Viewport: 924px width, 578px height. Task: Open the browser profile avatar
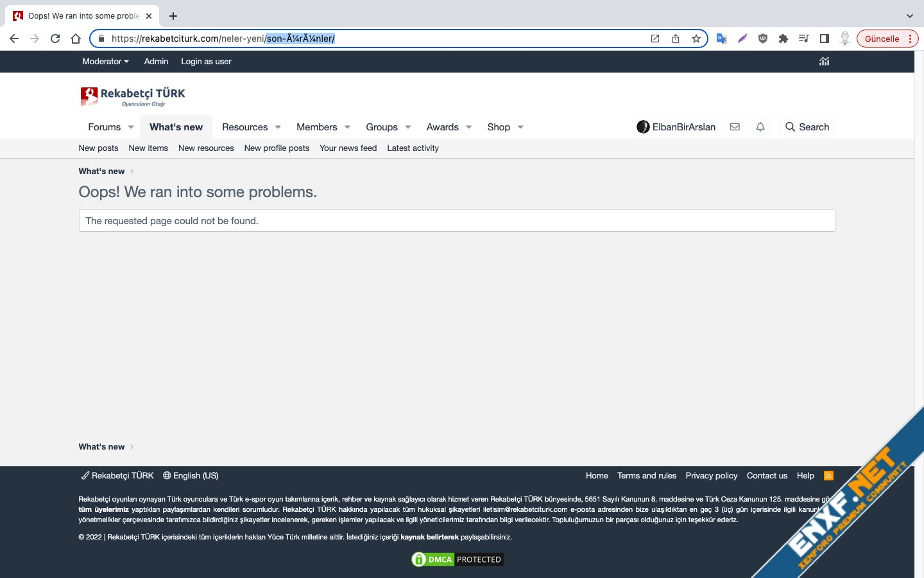point(845,39)
